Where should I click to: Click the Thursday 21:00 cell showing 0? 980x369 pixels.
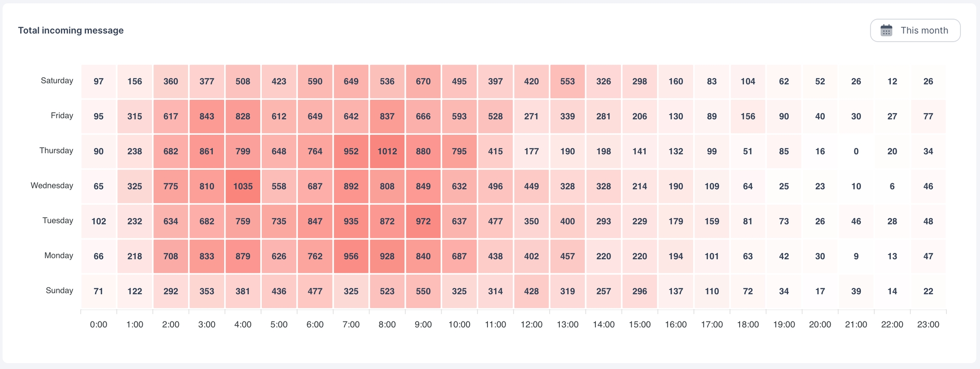(x=856, y=151)
